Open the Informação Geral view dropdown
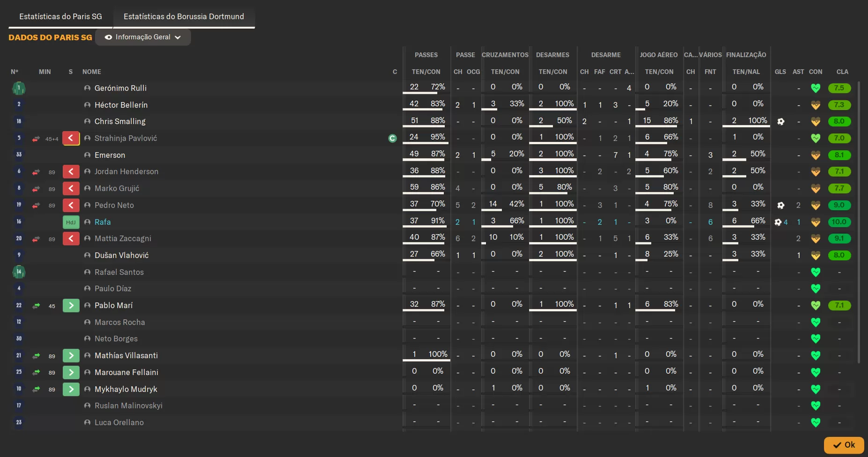Image resolution: width=868 pixels, height=457 pixels. (143, 37)
